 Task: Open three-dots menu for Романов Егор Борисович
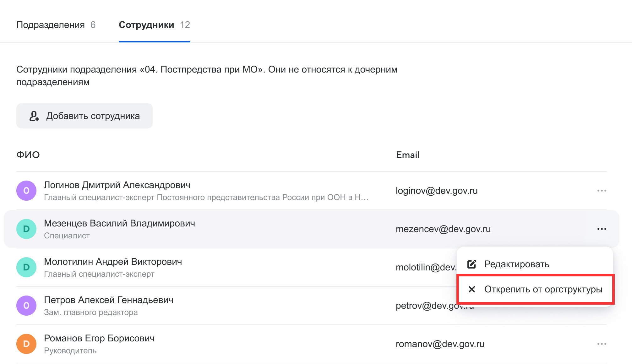[602, 344]
